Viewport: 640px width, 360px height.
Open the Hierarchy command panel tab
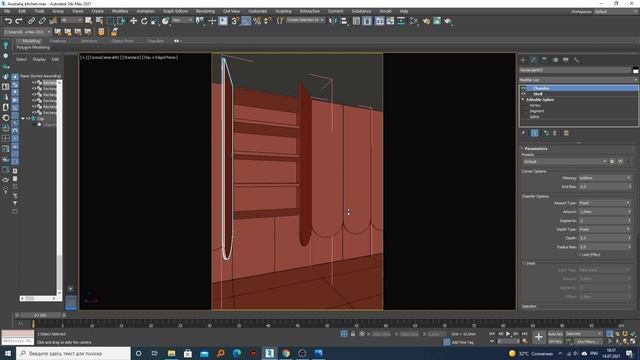coord(544,60)
